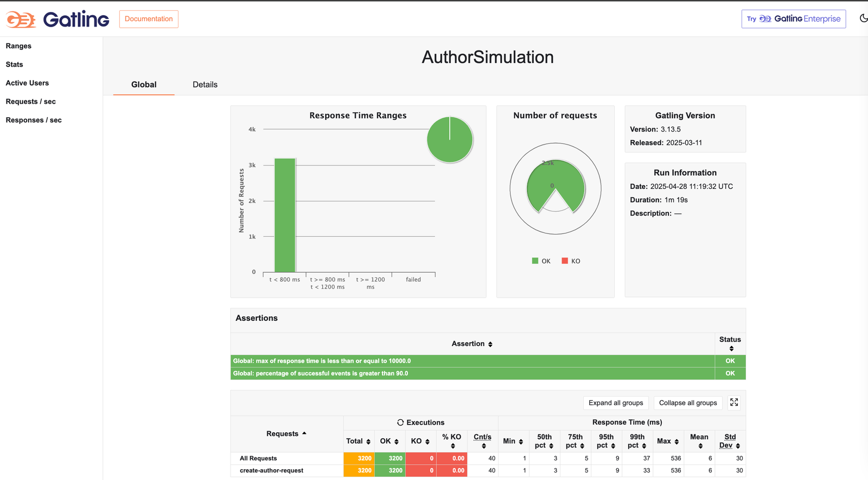Toggle dark mode with the moon icon
Viewport: 868px width, 480px height.
pos(863,18)
